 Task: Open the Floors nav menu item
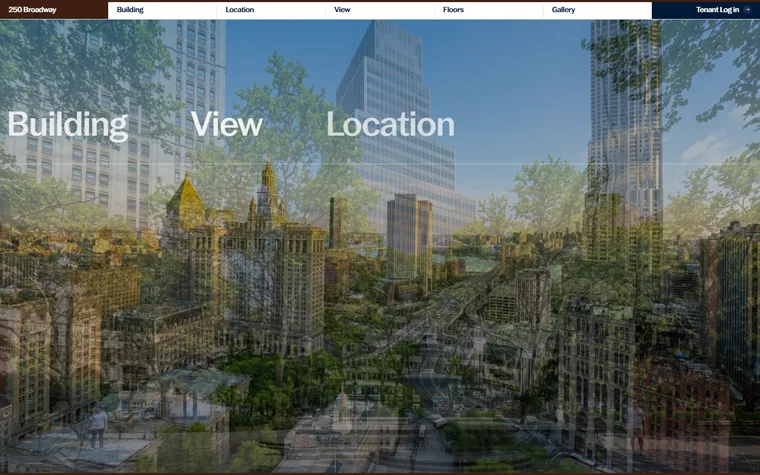[x=489, y=10]
